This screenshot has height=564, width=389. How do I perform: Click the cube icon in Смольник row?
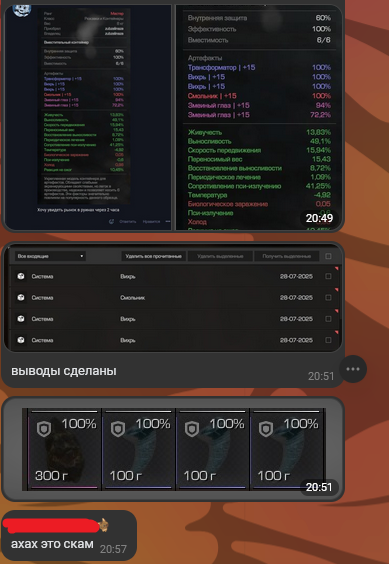(21, 297)
